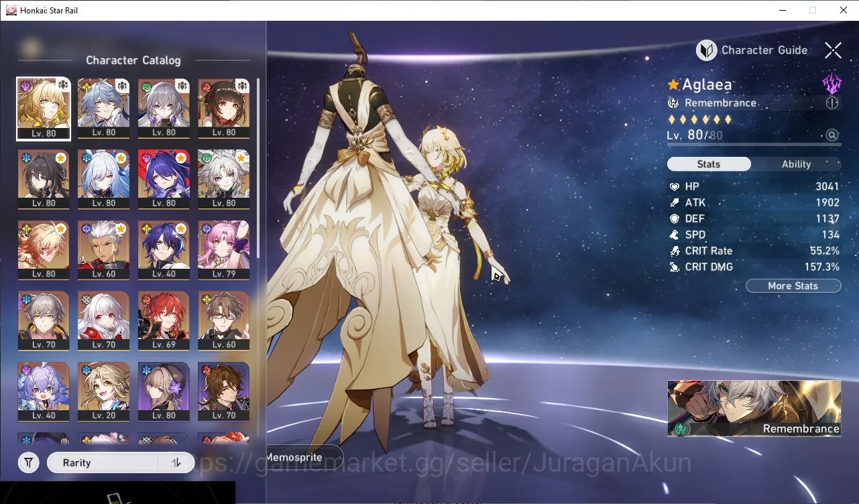Select the Bronya portrait at Lv. 80
The height and width of the screenshot is (504, 859).
(164, 109)
